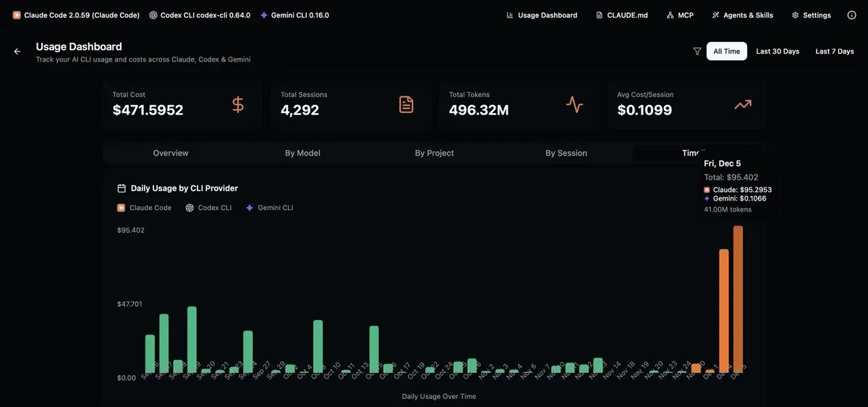Click the $0.00 y-axis label
The width and height of the screenshot is (868, 407).
[x=126, y=378]
